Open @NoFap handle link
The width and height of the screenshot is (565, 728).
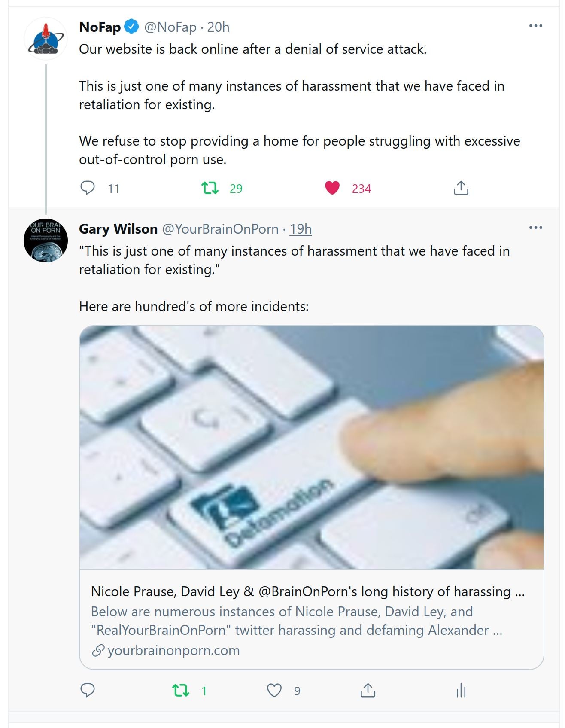point(170,27)
